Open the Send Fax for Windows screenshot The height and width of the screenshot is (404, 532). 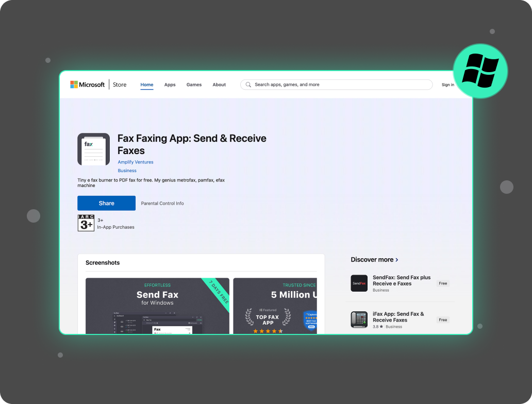coord(157,306)
